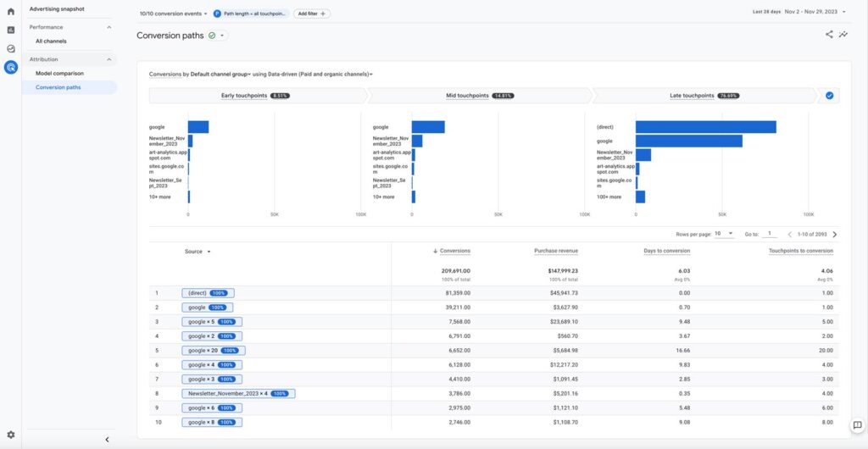The image size is (868, 449).
Task: Toggle the blue conversion checkmark after Late touchpoints
Action: pos(829,96)
